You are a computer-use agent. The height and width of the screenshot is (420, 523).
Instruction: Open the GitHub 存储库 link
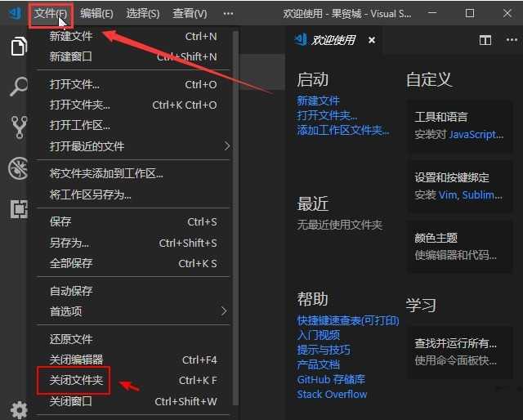(331, 380)
